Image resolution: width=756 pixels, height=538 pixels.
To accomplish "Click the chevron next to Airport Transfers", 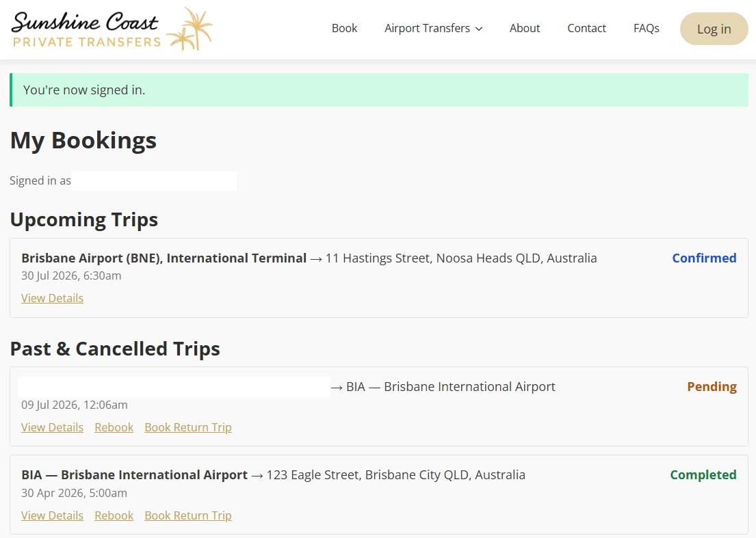I will [479, 29].
